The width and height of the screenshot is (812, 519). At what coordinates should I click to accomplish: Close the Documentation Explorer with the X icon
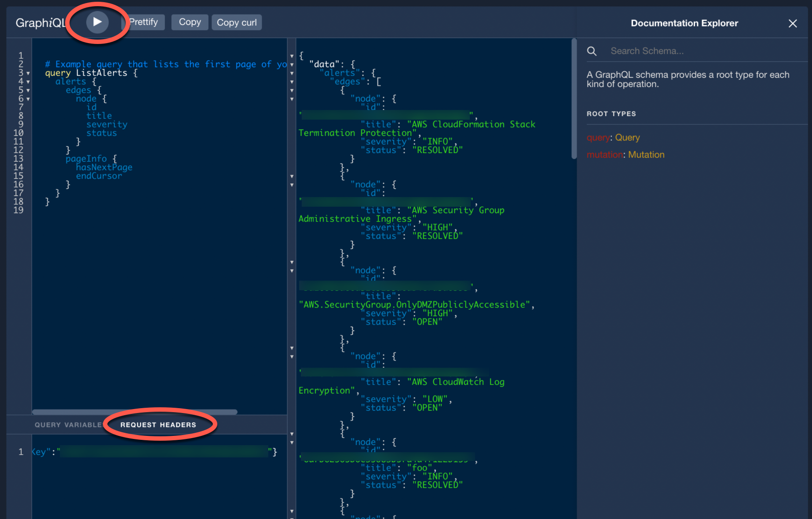pos(793,24)
